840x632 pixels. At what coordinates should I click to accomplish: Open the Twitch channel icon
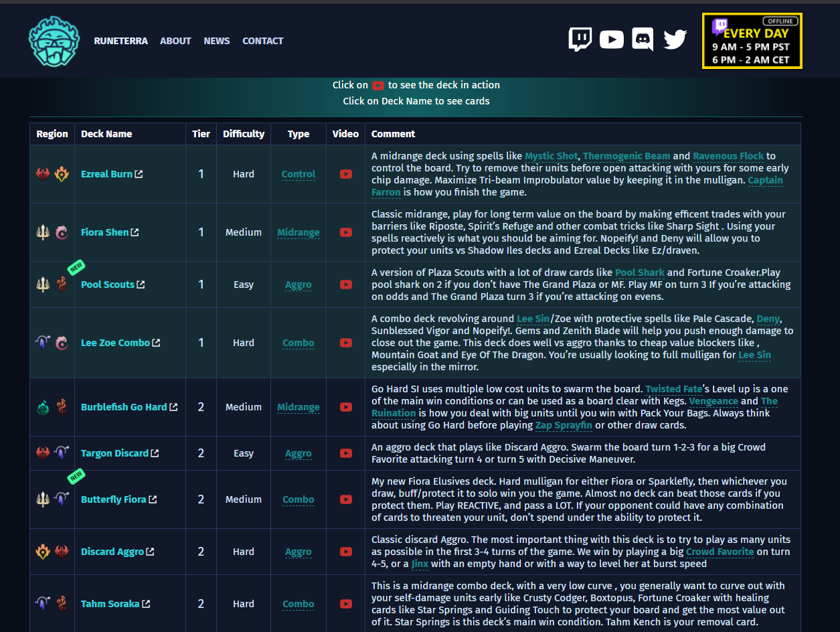click(580, 39)
